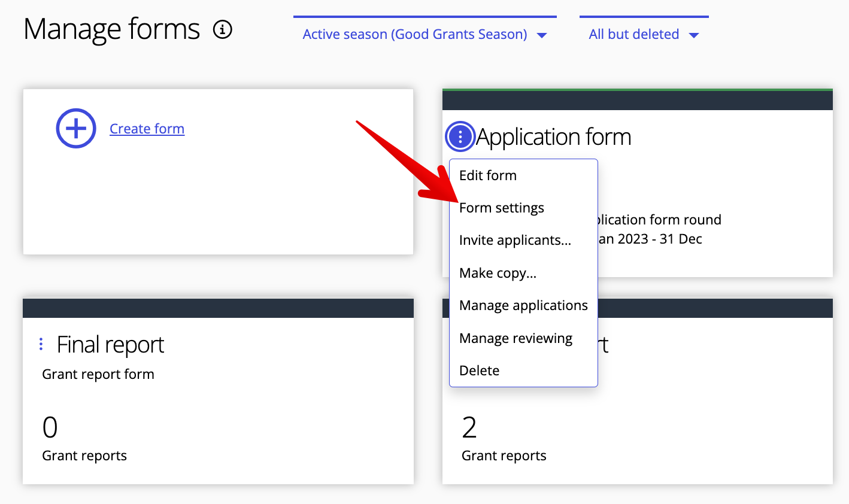Select Edit form from the menu
The height and width of the screenshot is (504, 849).
[488, 175]
